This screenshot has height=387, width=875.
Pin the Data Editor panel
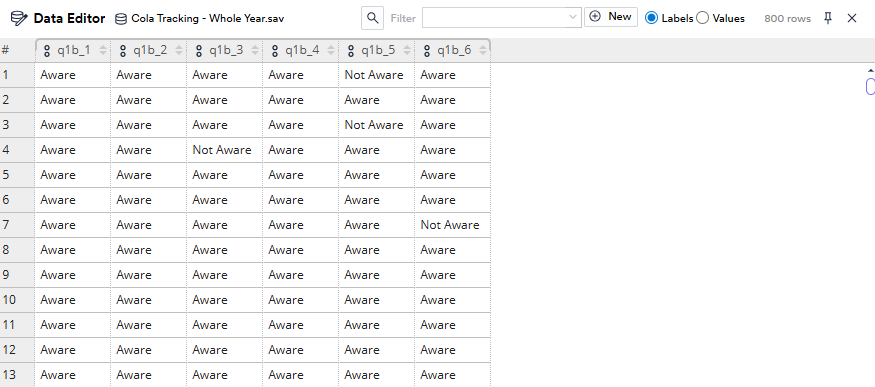point(828,18)
